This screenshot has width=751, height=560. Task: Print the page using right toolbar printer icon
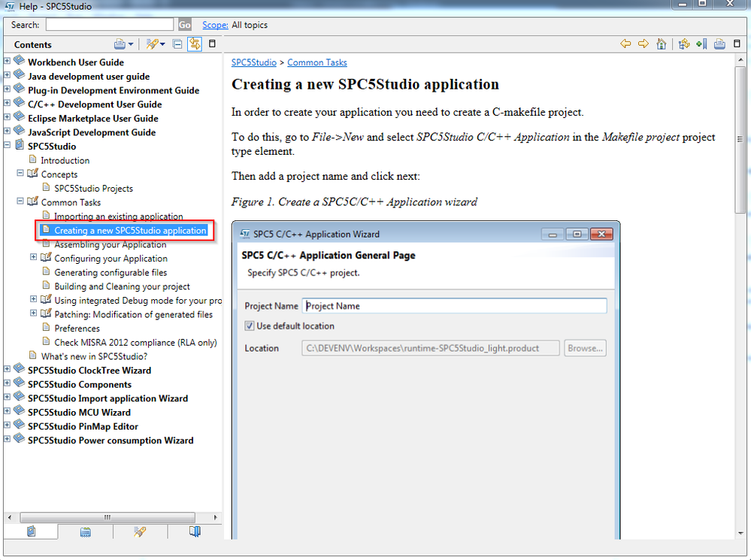click(719, 44)
